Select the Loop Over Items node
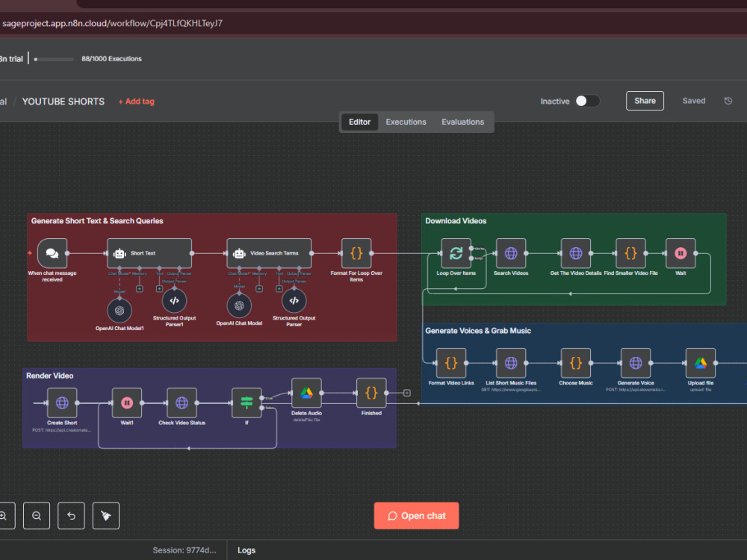The width and height of the screenshot is (747, 560). [456, 253]
